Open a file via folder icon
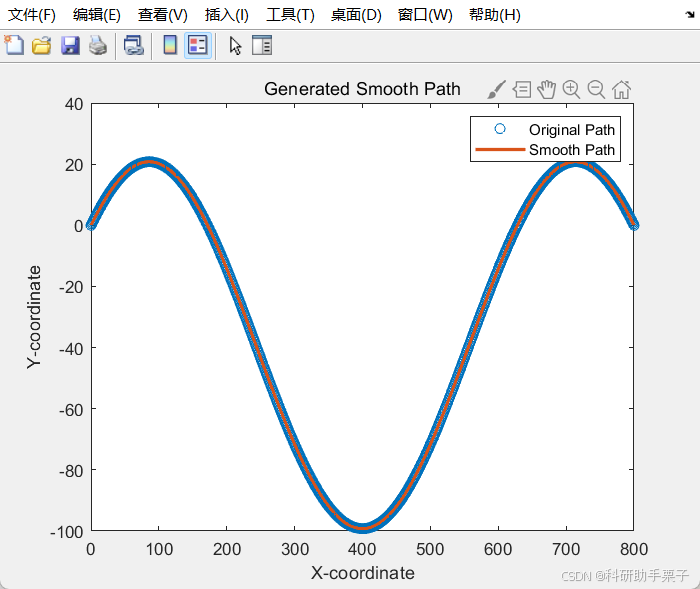Viewport: 700px width, 589px height. (42, 46)
